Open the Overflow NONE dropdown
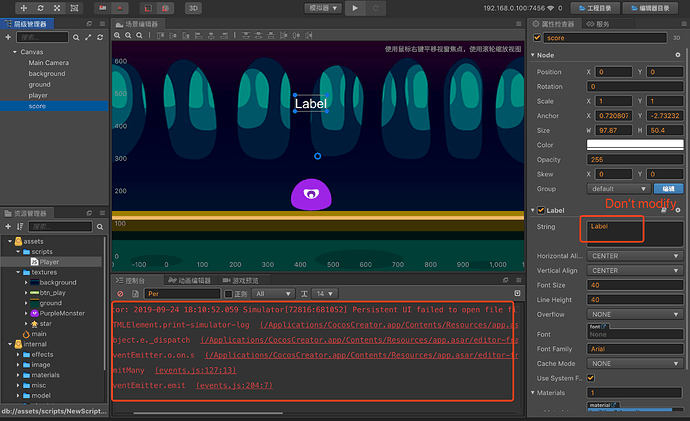 (x=635, y=312)
